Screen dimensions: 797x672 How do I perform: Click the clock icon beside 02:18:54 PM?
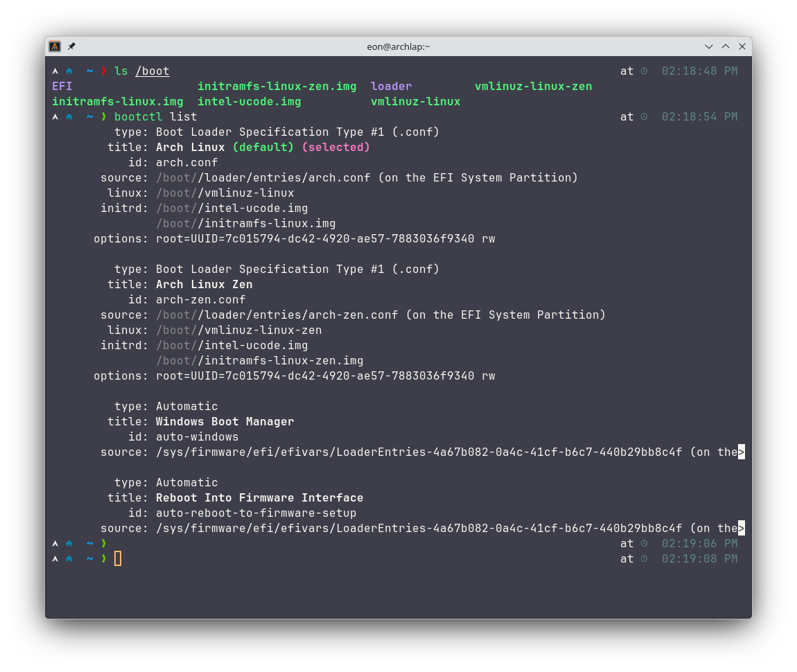tap(645, 116)
